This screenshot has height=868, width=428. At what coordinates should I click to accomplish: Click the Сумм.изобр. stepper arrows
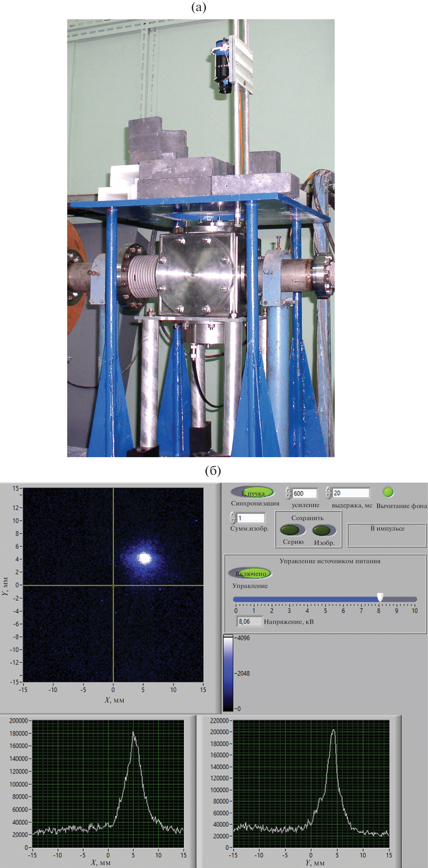pos(233,518)
